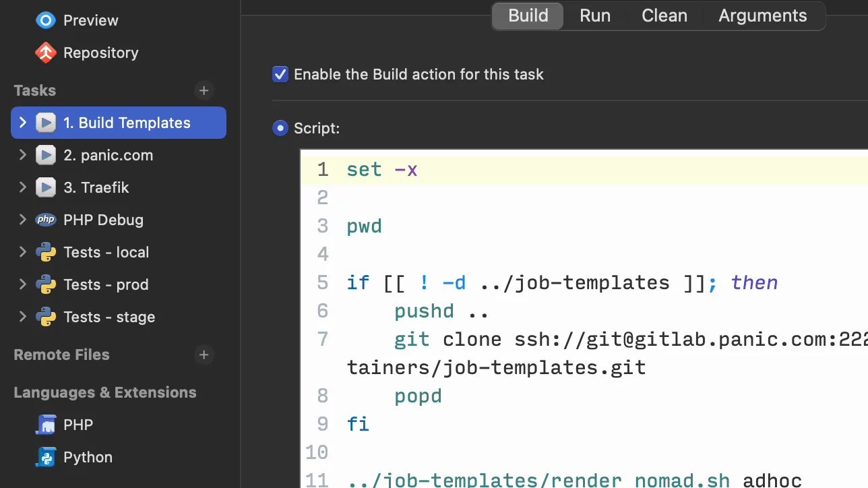Switch to the Build tab
Viewport: 868px width, 488px height.
tap(528, 16)
